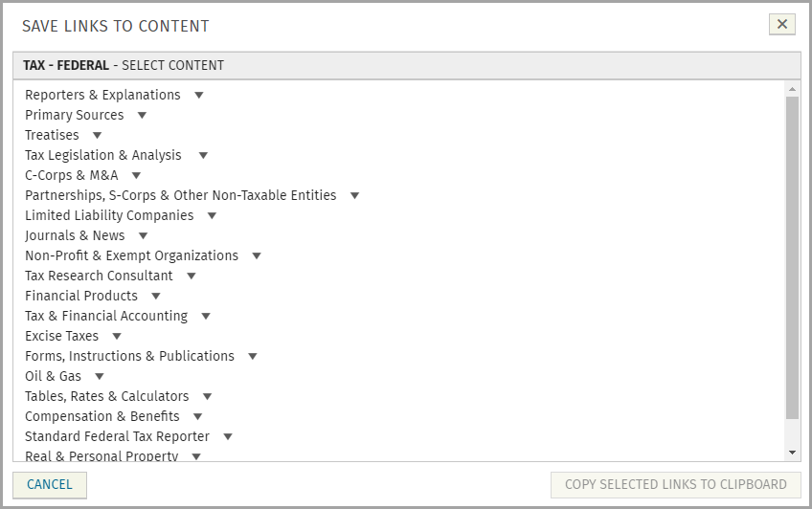
Task: Expand the Financial Products arrow
Action: tap(156, 297)
